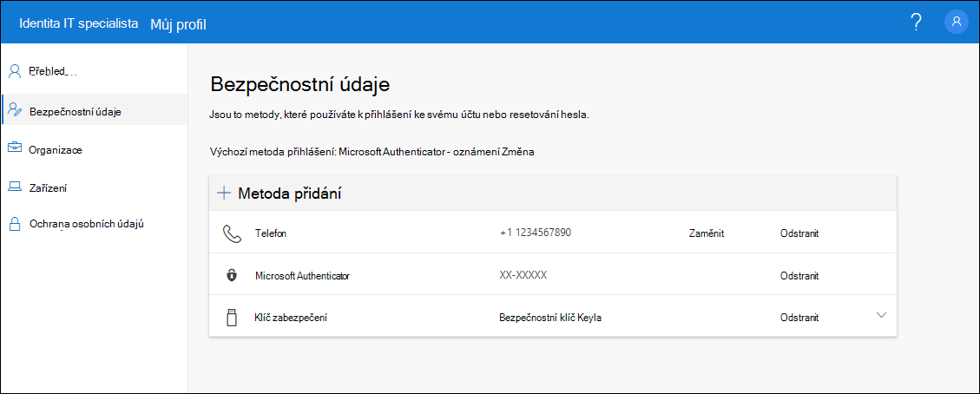
Task: Click the Klíč zabezpečení USB key icon
Action: click(232, 318)
